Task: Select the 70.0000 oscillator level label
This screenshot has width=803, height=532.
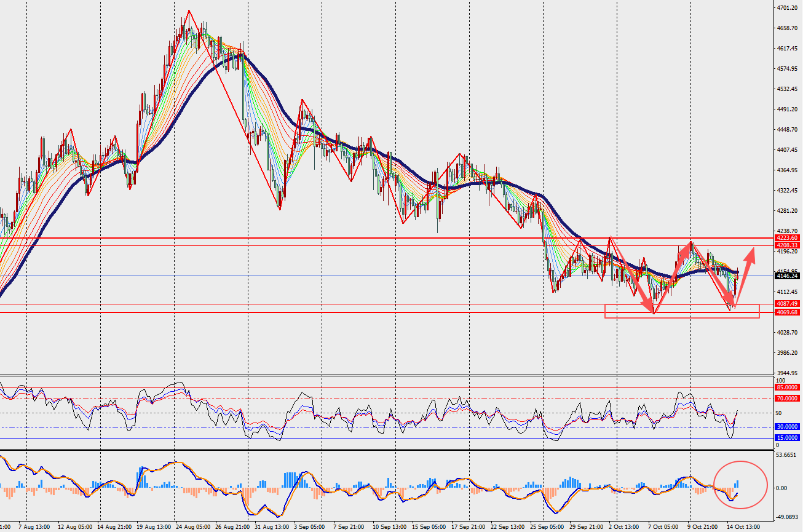Action: (x=787, y=399)
